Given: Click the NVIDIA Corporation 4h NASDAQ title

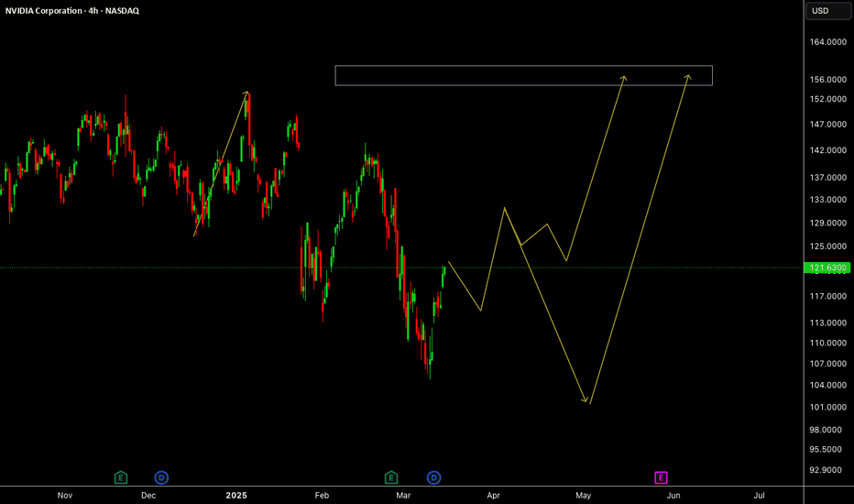Looking at the screenshot, I should (71, 11).
